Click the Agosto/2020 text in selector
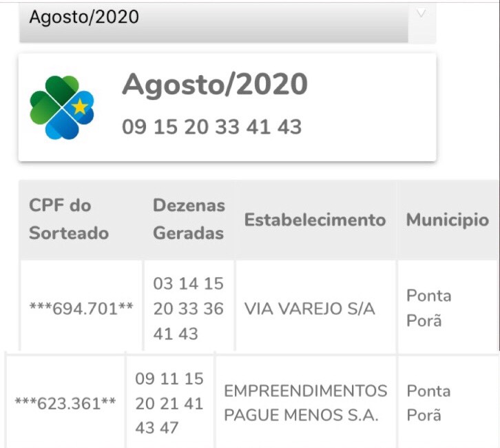The image size is (500, 448). click(84, 17)
